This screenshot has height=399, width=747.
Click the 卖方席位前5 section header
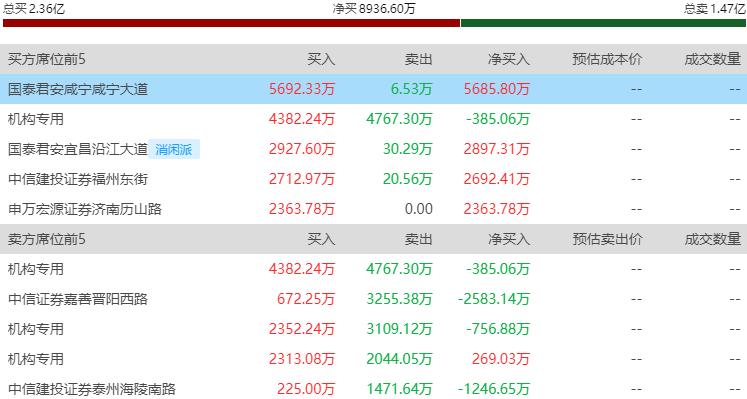47,239
